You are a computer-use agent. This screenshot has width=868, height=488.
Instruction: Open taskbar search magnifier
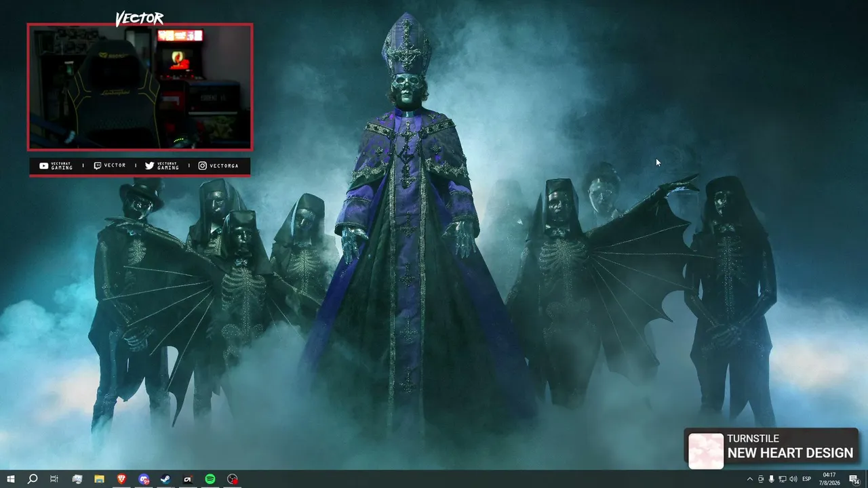tap(32, 479)
